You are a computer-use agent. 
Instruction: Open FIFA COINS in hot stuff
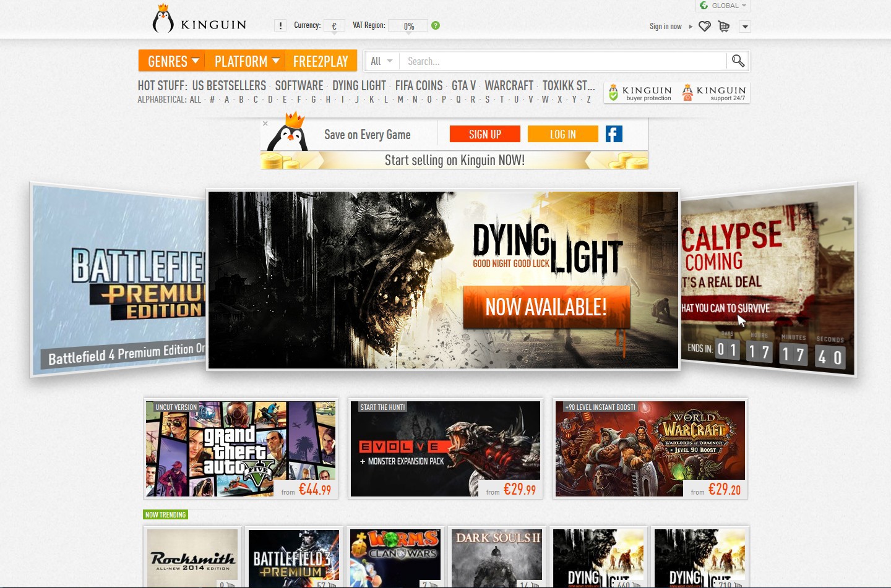(x=419, y=86)
